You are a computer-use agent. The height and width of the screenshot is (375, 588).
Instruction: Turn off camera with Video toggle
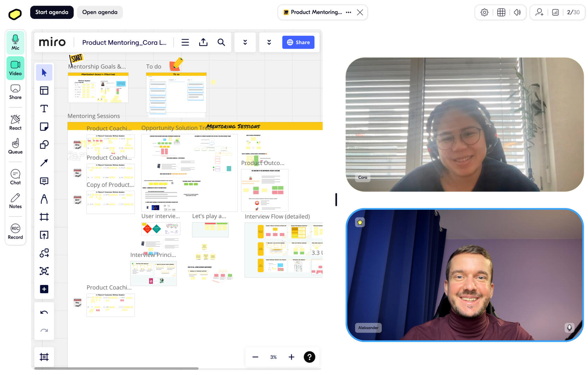coord(15,68)
